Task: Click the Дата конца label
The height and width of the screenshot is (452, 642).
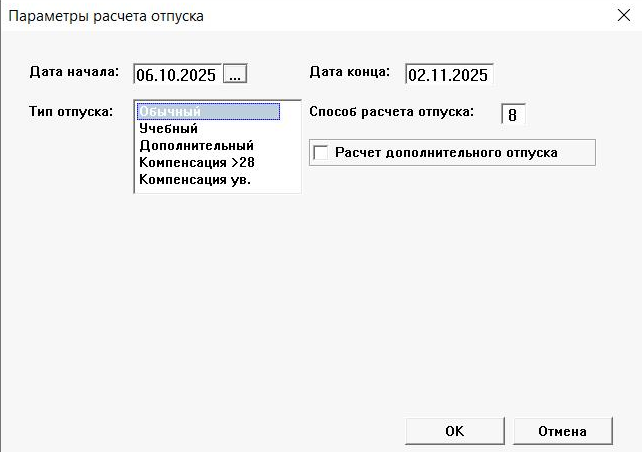Action: click(350, 72)
